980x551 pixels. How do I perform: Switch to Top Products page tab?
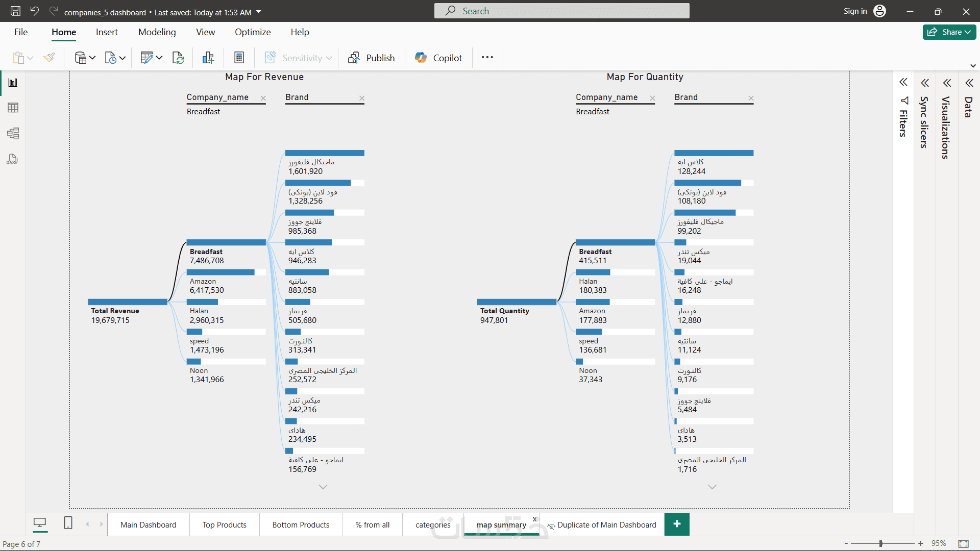pyautogui.click(x=224, y=524)
